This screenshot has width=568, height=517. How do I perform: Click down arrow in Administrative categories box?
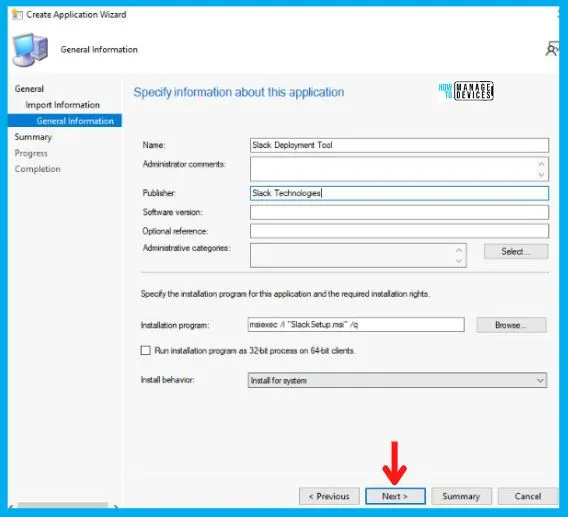point(459,261)
